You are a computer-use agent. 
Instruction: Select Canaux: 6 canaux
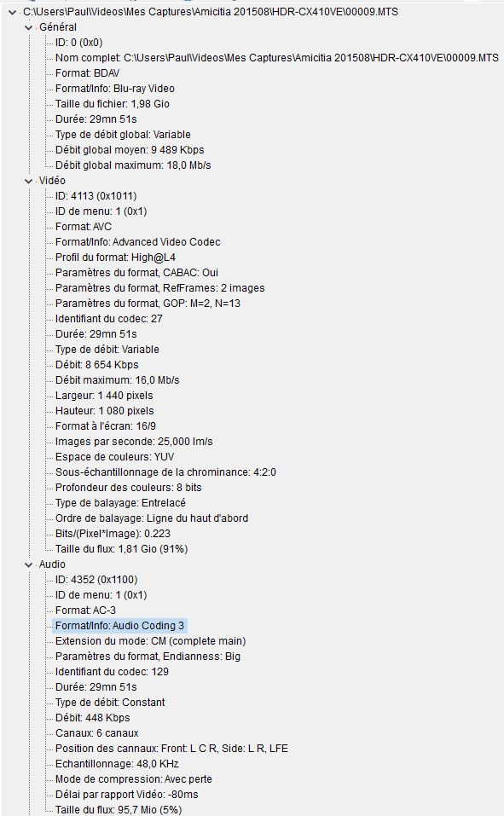[97, 734]
